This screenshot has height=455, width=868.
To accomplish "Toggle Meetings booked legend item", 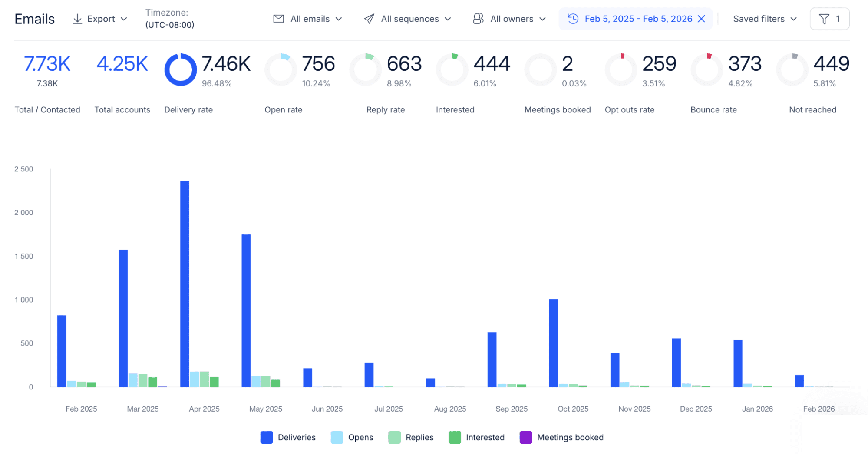I will [x=562, y=437].
